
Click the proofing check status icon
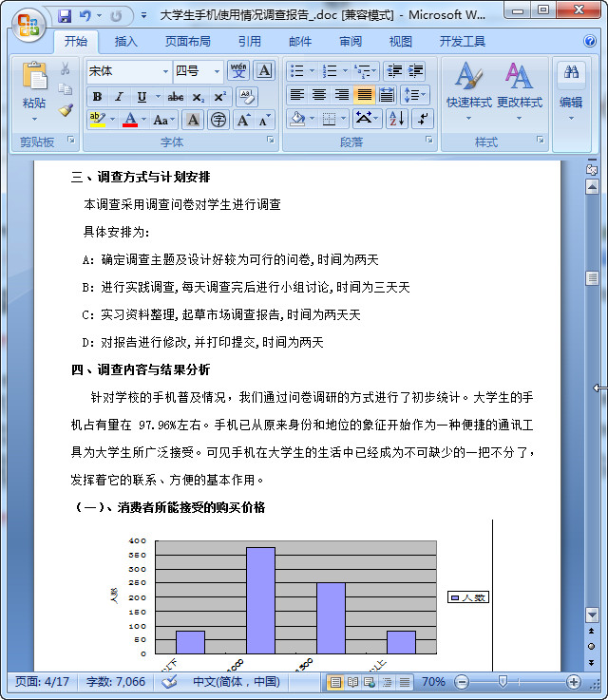pos(169,682)
